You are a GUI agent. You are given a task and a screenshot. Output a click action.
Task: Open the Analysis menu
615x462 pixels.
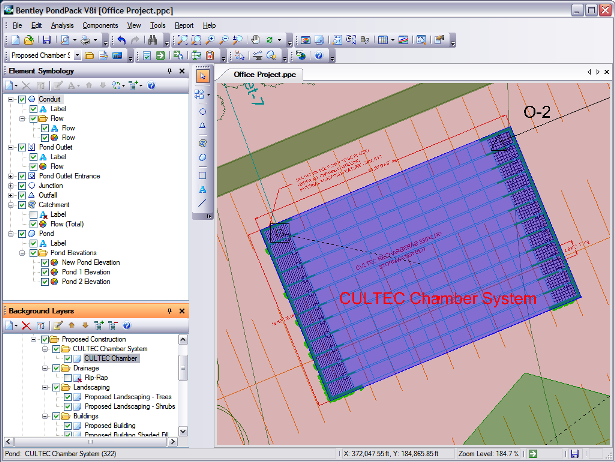tap(62, 25)
